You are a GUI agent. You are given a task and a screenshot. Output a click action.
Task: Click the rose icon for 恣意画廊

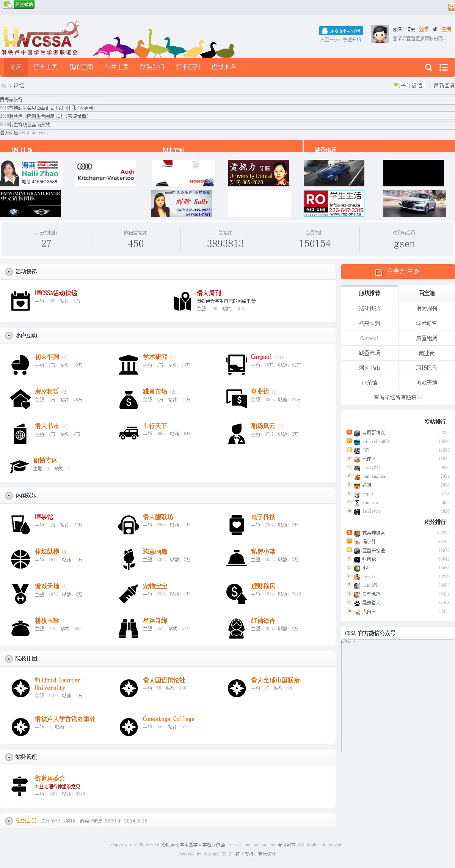coord(129,559)
